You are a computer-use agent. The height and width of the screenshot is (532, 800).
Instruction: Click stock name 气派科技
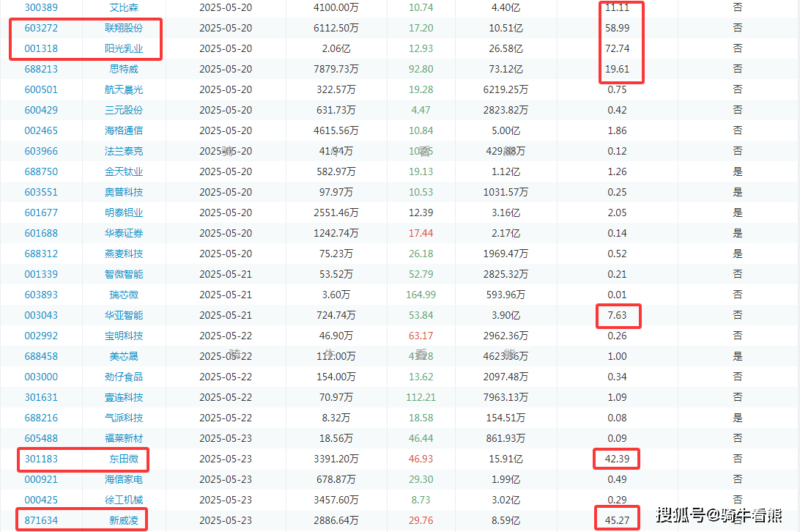point(124,418)
